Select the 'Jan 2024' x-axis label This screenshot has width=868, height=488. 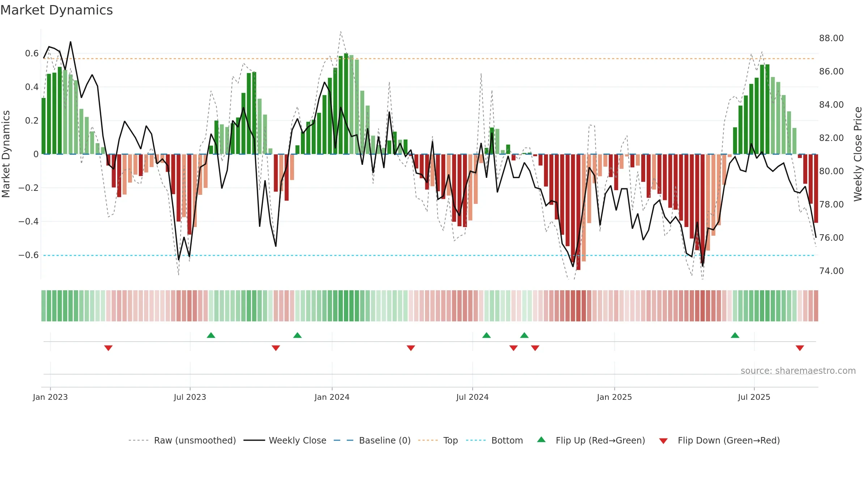(x=332, y=397)
